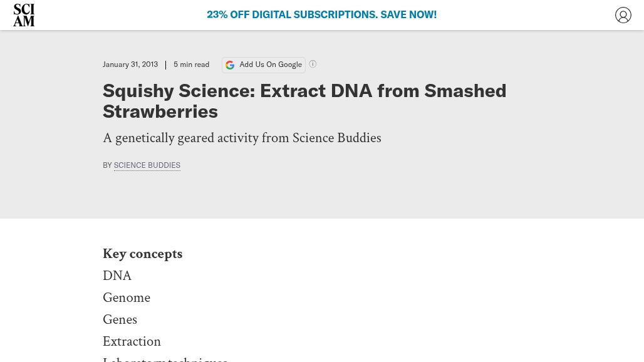Click Genes under key concepts
644x362 pixels.
tap(120, 319)
